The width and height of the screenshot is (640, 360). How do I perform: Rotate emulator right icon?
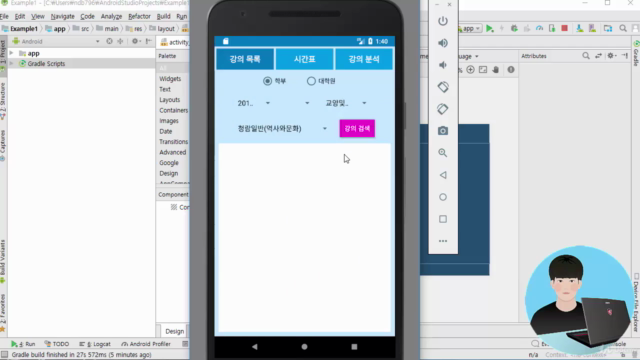pyautogui.click(x=443, y=109)
